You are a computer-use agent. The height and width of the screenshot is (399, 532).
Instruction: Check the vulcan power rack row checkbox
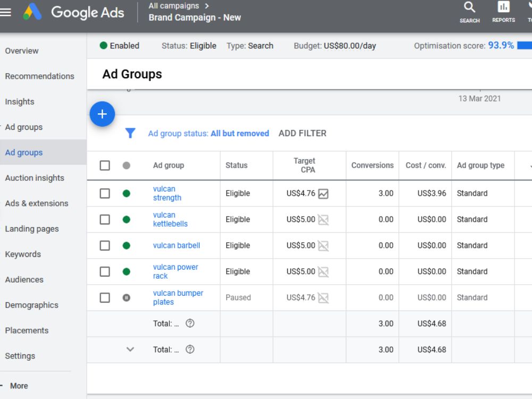(x=105, y=271)
